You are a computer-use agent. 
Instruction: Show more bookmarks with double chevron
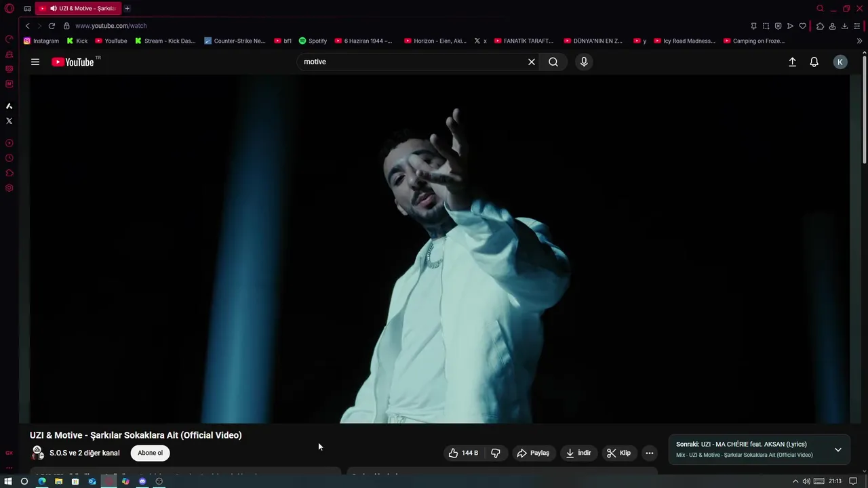[859, 41]
